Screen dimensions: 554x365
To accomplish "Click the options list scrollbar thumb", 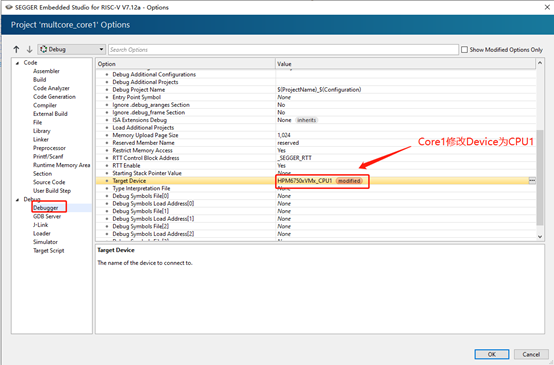I will (540, 177).
